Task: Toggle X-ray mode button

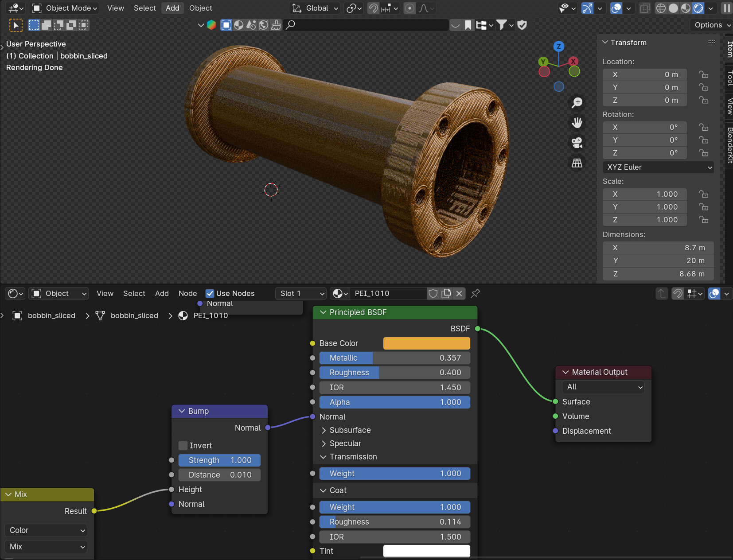Action: [x=645, y=8]
